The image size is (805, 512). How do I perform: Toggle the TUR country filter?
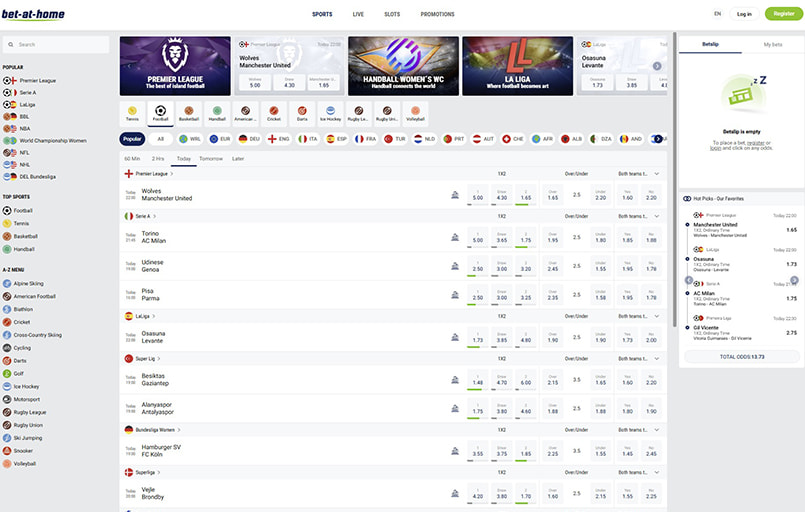tap(395, 139)
